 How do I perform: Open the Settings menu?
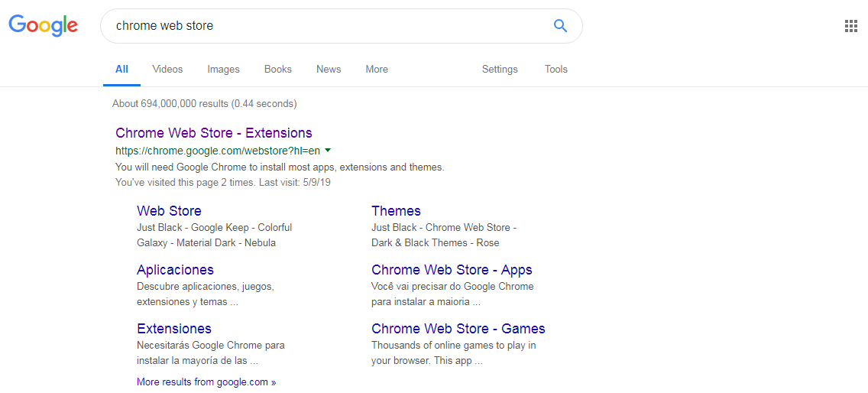point(499,70)
